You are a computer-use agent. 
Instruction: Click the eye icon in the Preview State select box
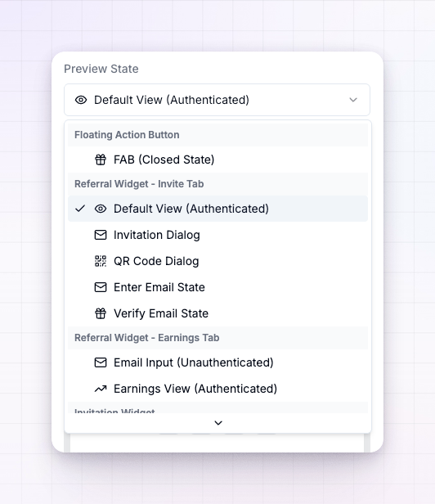[81, 100]
